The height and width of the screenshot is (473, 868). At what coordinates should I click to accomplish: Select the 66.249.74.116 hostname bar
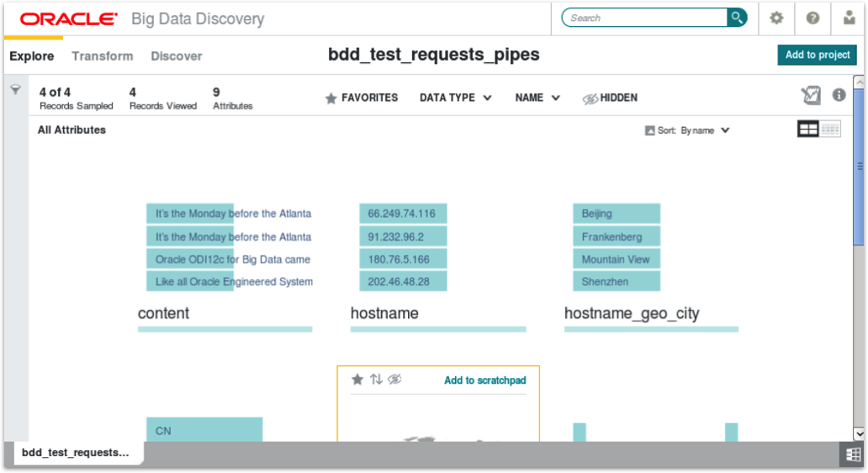403,213
